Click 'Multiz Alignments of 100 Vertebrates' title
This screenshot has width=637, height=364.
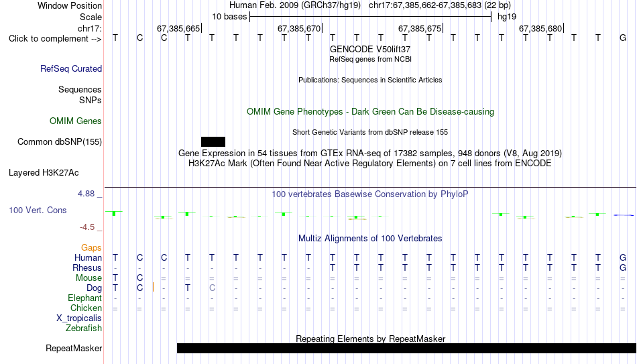point(370,239)
